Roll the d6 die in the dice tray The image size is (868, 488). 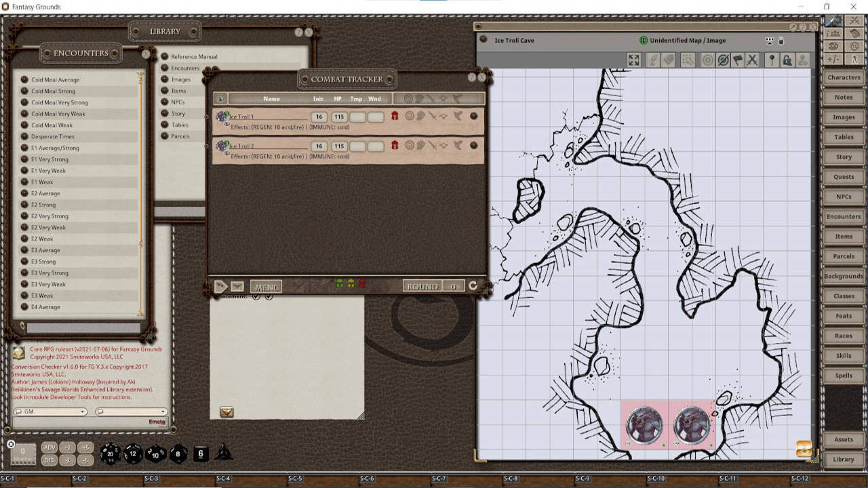[201, 454]
